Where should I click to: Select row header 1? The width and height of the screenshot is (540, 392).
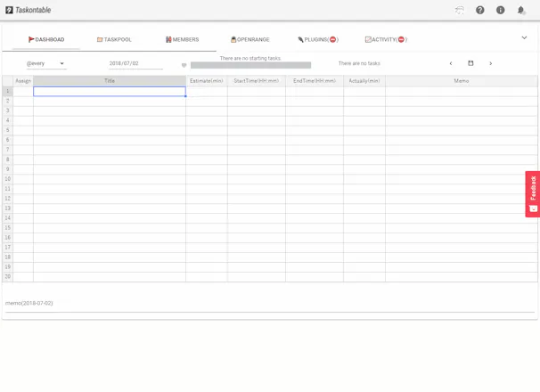click(x=8, y=91)
